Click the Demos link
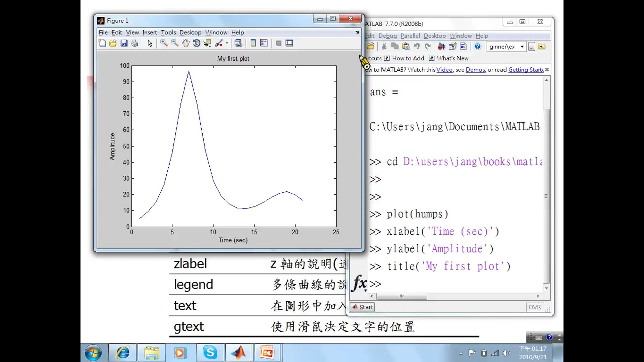Image resolution: width=644 pixels, height=362 pixels. pyautogui.click(x=475, y=70)
